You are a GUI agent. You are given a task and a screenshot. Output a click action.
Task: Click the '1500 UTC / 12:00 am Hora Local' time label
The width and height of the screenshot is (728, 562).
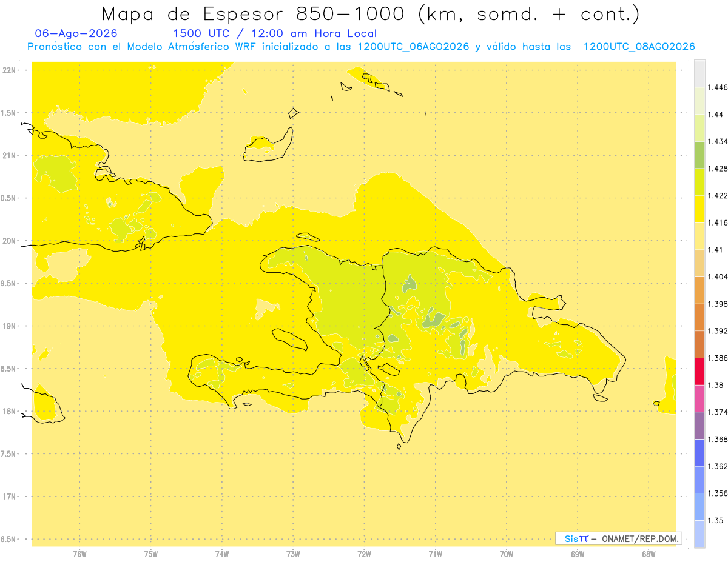click(x=275, y=34)
